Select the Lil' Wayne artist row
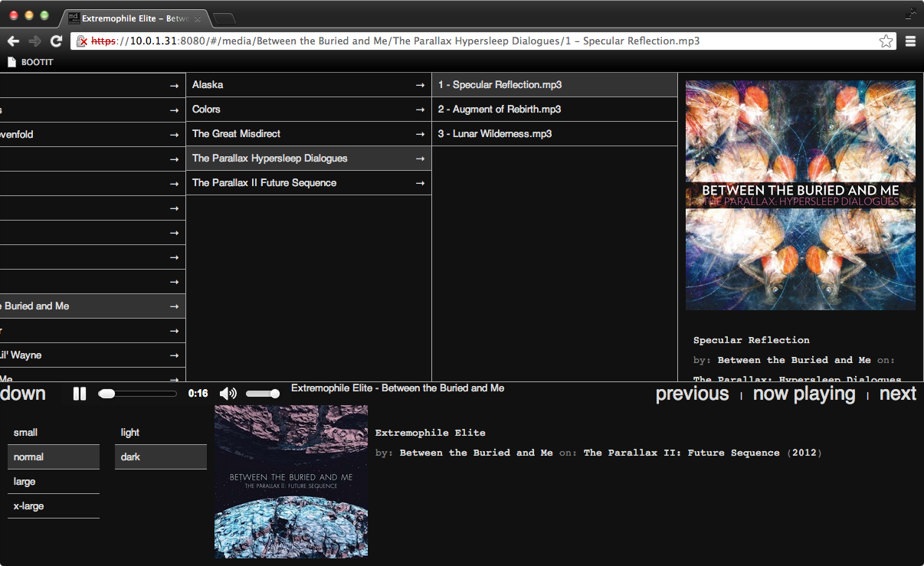 tap(93, 355)
